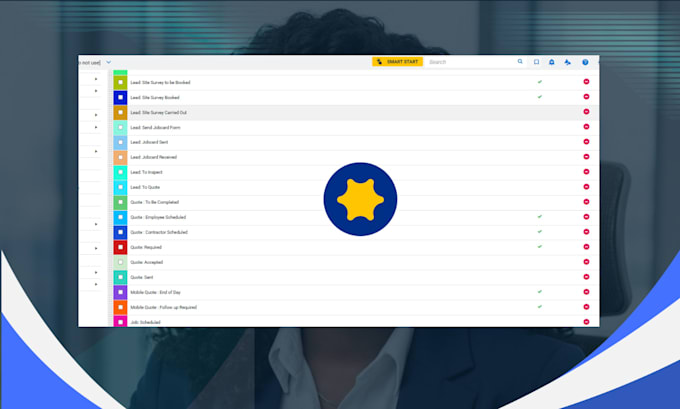Select the 'Quote: Accepted' checkbox
Screen dimensions: 680x409
pos(121,262)
